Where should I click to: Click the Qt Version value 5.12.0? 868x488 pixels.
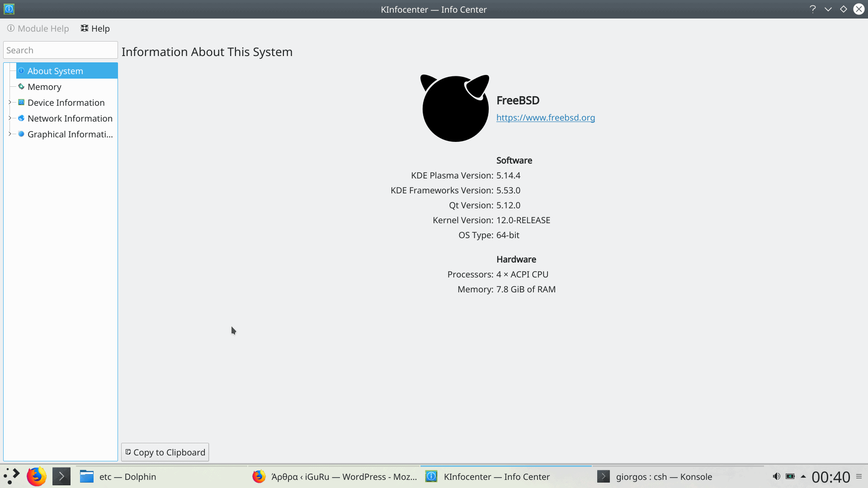(508, 205)
